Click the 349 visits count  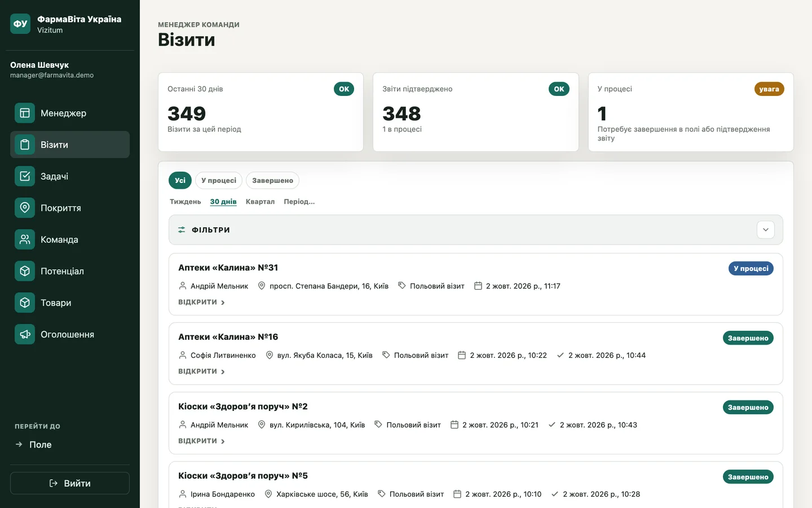click(x=187, y=113)
